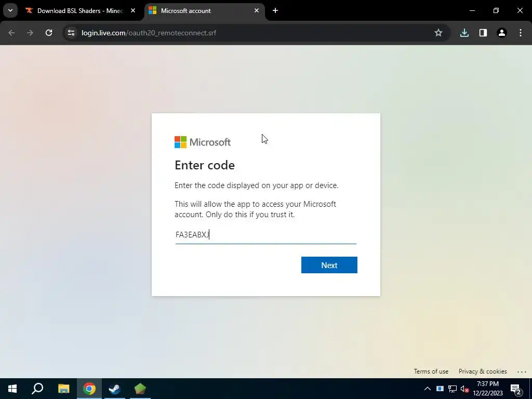The height and width of the screenshot is (399, 532).
Task: Click the network status tray icon
Action: tap(453, 389)
